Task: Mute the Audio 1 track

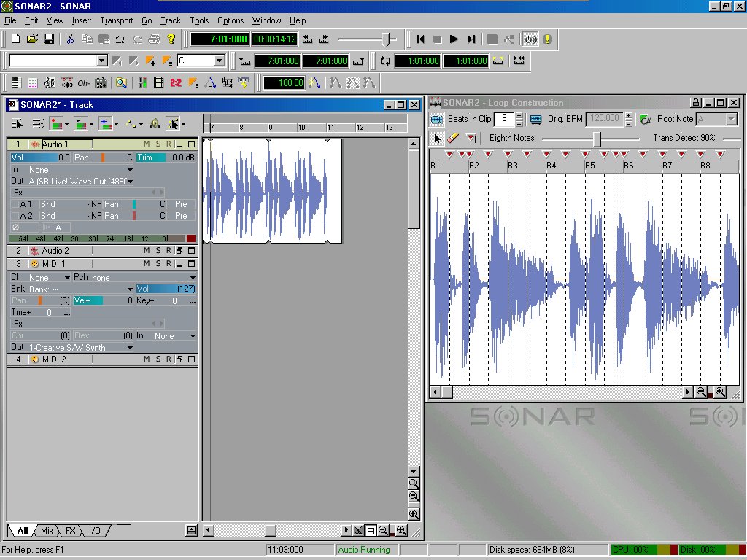Action: 146,144
